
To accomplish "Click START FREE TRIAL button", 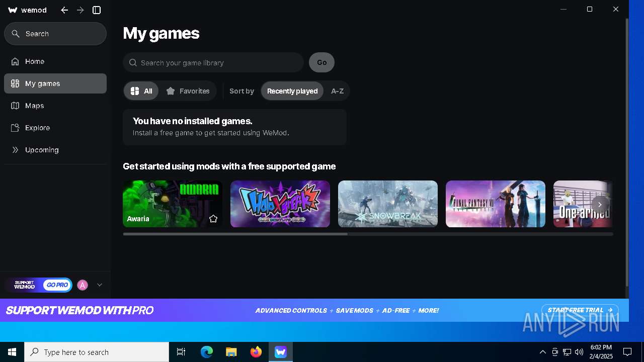I will (580, 310).
